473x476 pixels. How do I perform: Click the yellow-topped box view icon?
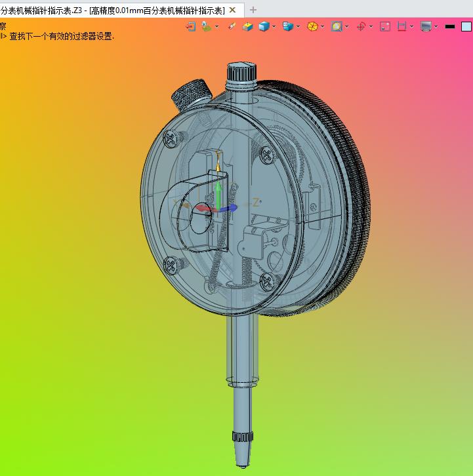tap(247, 27)
